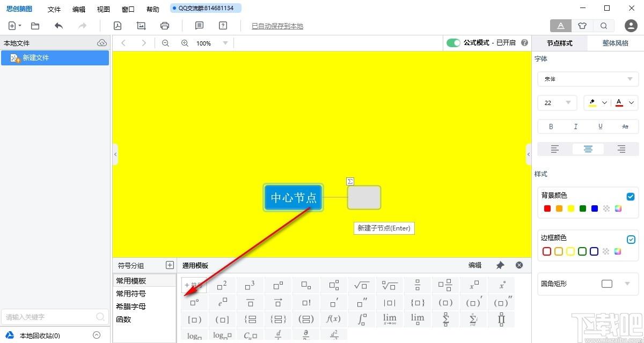Open the help question icon
Viewport: 644px width, 343px height.
click(x=223, y=26)
